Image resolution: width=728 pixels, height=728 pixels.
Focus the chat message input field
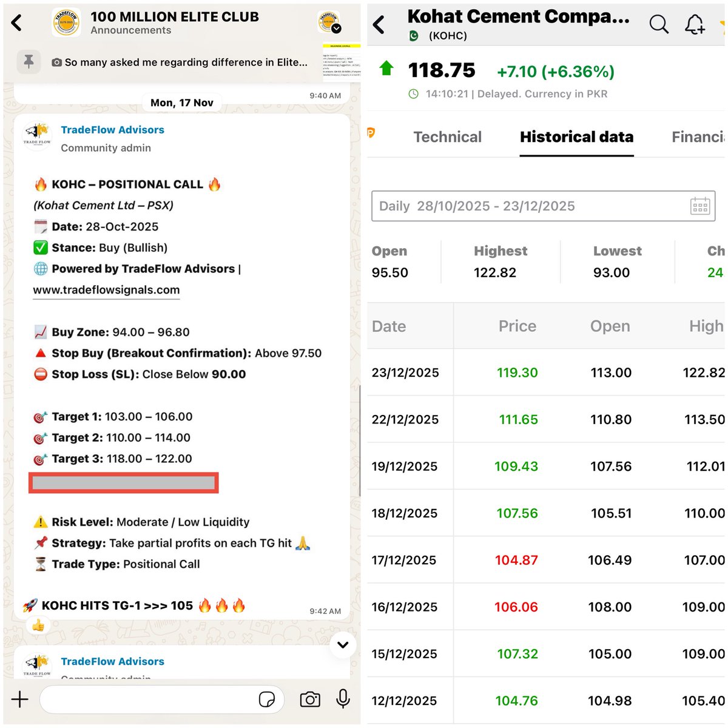(x=161, y=699)
